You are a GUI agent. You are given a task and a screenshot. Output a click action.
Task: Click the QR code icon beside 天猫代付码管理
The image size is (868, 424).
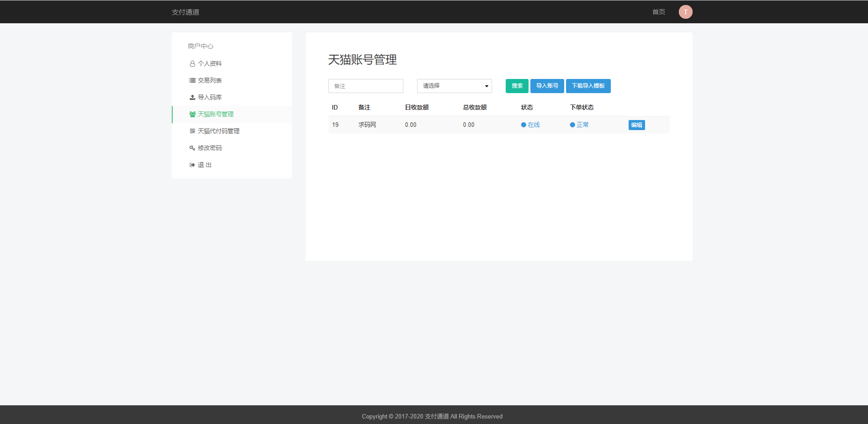pos(192,131)
